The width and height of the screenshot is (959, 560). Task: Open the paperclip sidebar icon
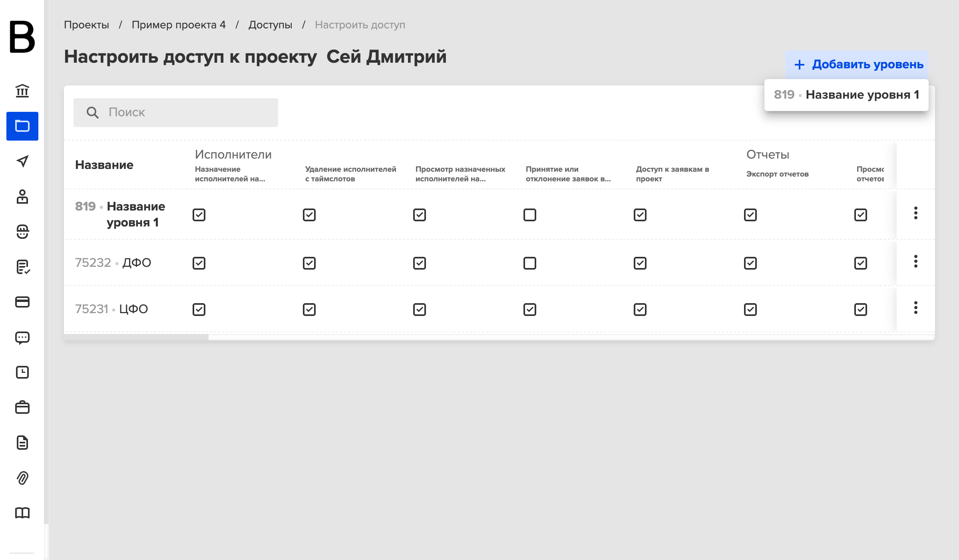coord(22,478)
